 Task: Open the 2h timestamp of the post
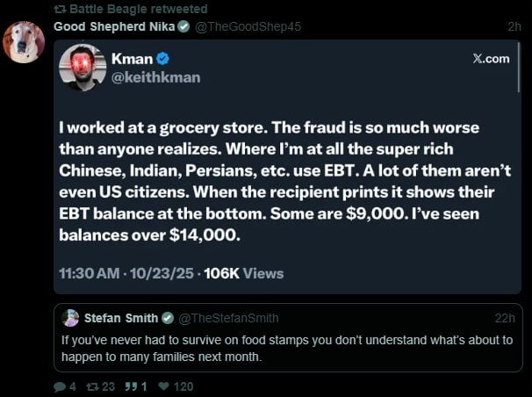tap(514, 26)
